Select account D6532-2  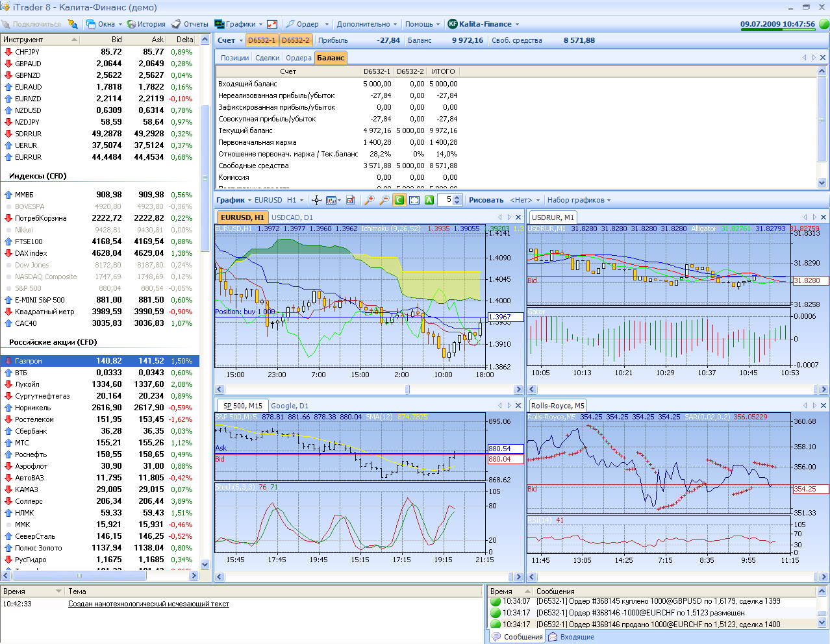point(296,40)
